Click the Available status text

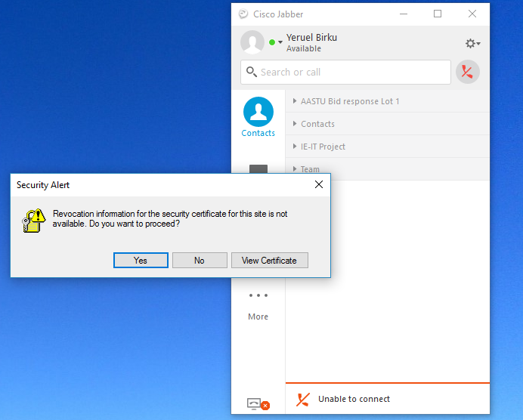(x=304, y=48)
